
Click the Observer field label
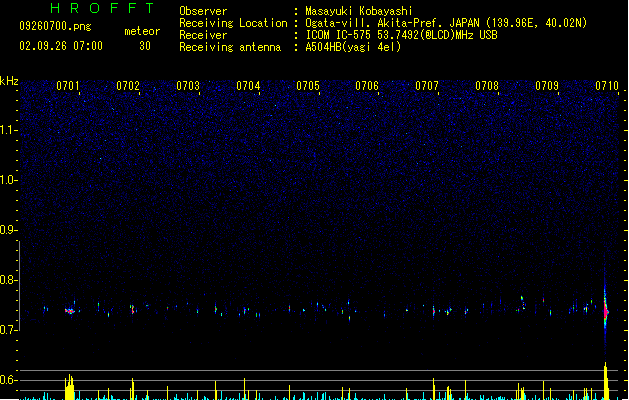point(203,11)
